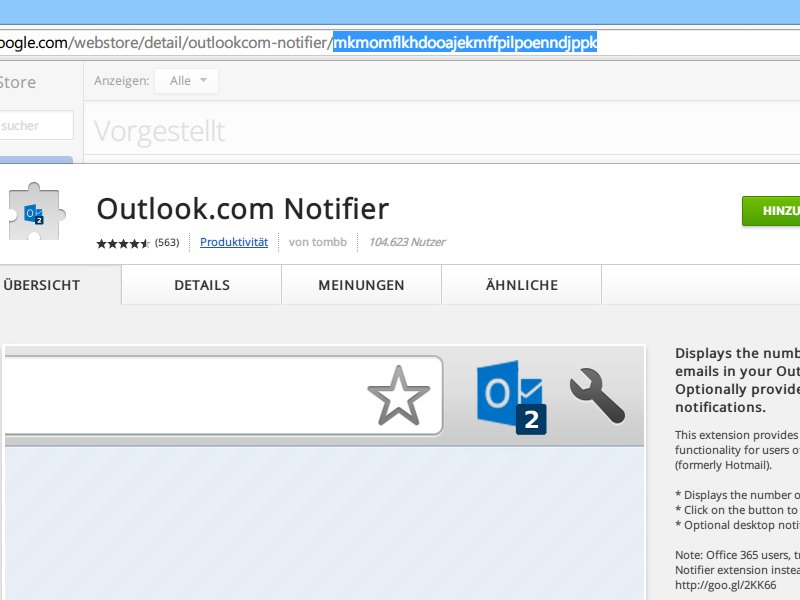Image resolution: width=800 pixels, height=600 pixels.
Task: Click the Outlook.com Notifier puzzle-piece extension icon
Action: pos(37,212)
